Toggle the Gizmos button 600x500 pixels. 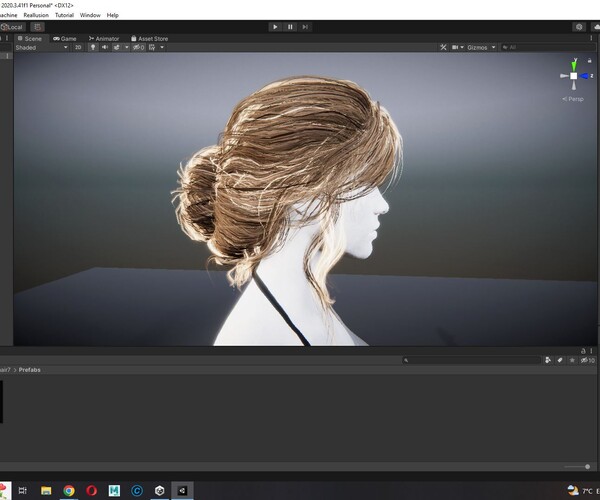(x=477, y=47)
